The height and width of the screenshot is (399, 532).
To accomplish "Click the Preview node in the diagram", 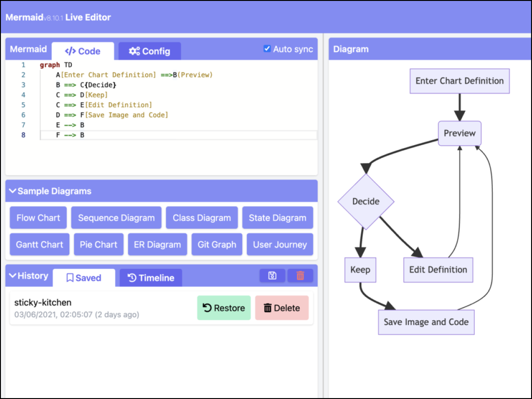I will click(459, 133).
